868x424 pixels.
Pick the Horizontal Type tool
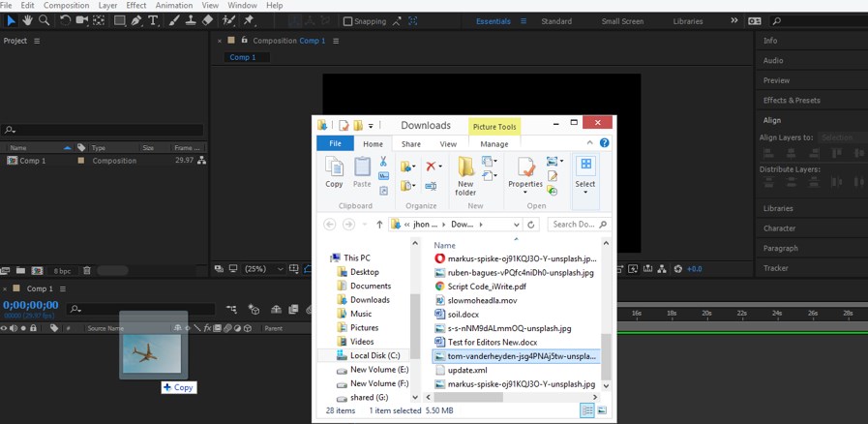click(x=153, y=20)
